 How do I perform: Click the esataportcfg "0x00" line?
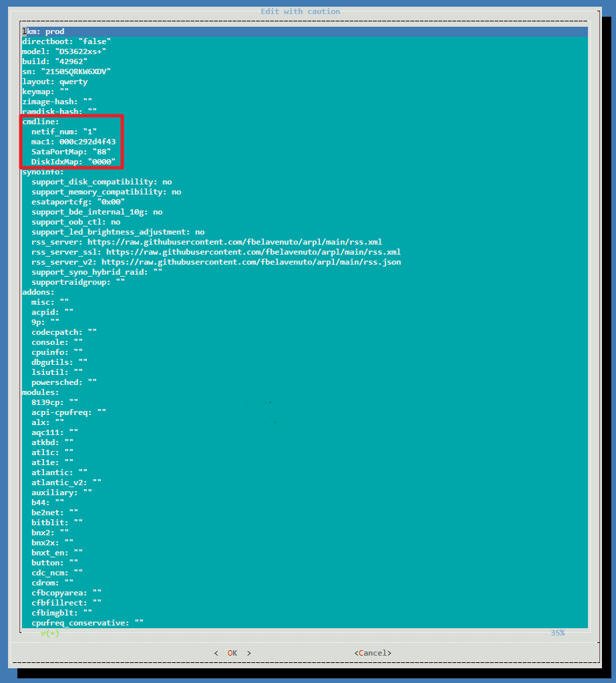coord(78,202)
